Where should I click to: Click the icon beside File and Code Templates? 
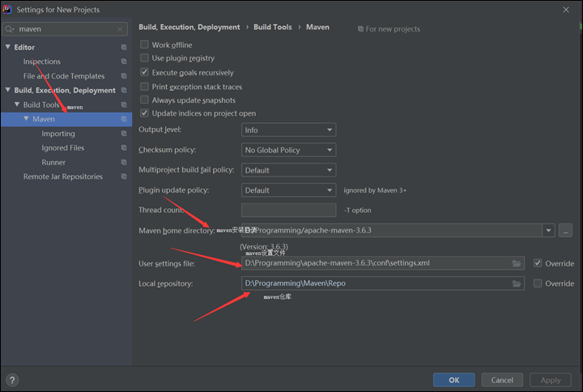click(124, 76)
